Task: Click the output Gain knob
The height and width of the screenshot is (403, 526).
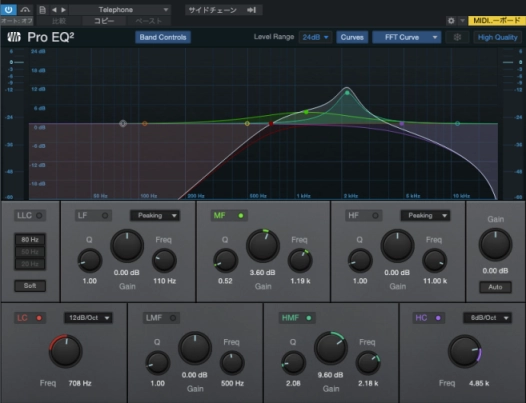Action: click(495, 244)
